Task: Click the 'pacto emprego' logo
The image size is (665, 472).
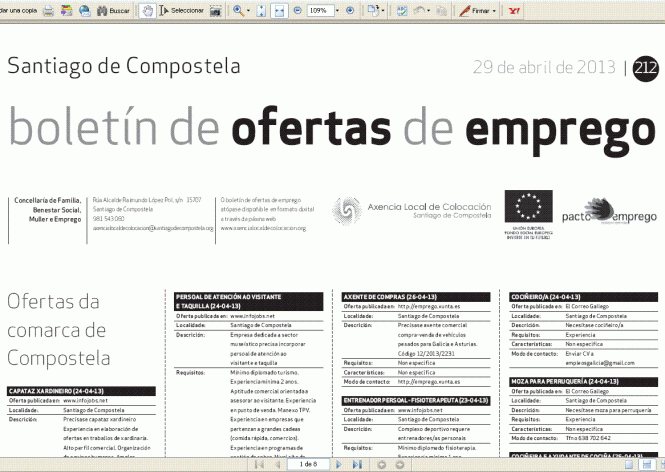Action: 609,212
